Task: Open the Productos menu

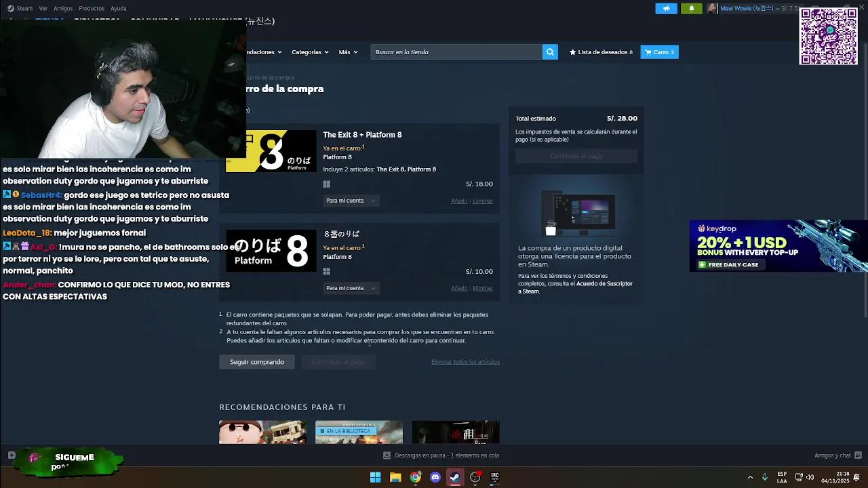Action: [x=92, y=8]
